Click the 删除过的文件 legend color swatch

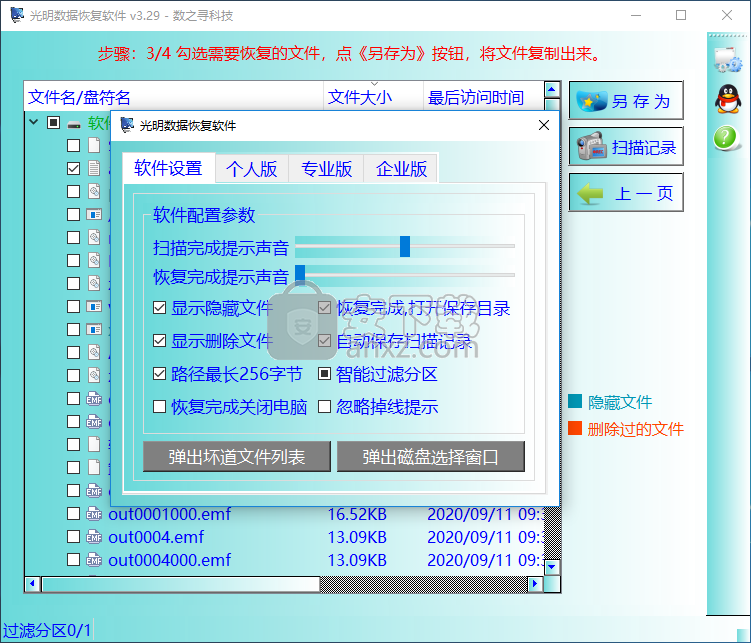(575, 428)
